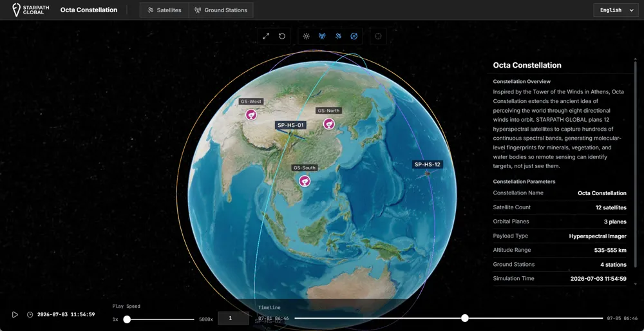Click the clock icon beside simulation time

pyautogui.click(x=30, y=314)
